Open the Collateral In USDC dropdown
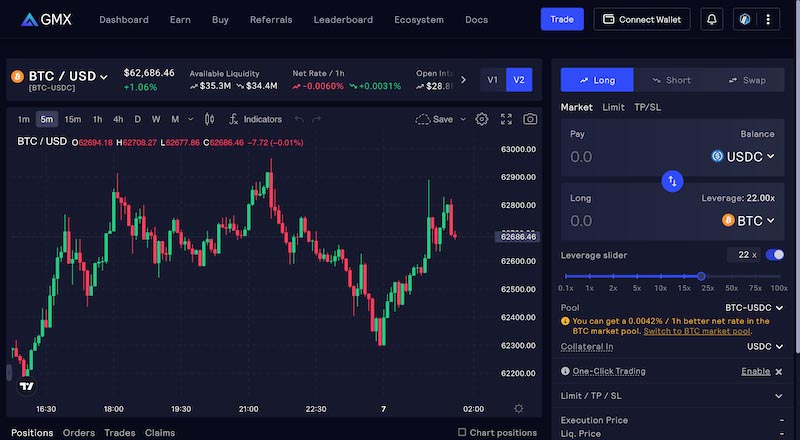This screenshot has height=440, width=800. coord(765,347)
